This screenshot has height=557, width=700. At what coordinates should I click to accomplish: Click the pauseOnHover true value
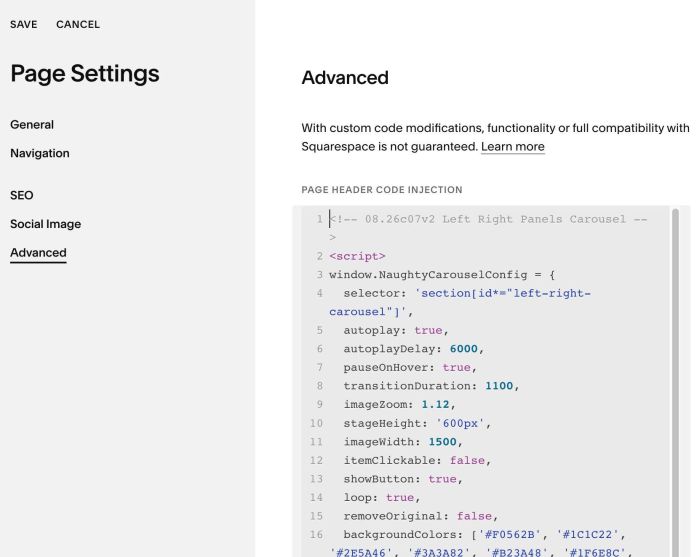(456, 367)
